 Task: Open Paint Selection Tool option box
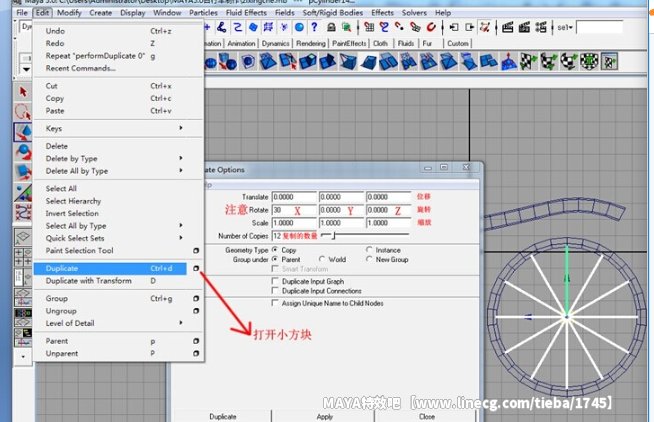[x=196, y=251]
